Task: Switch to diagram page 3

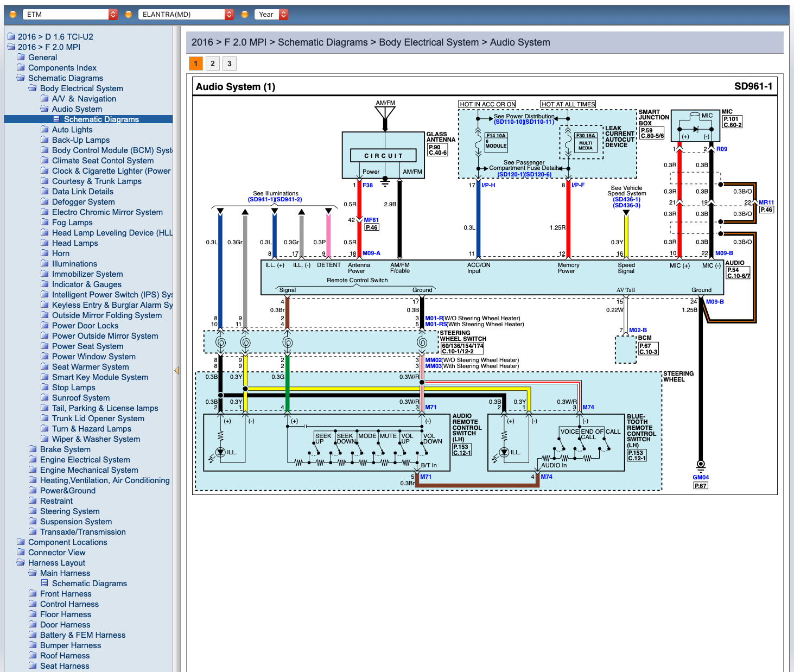Action: (230, 64)
